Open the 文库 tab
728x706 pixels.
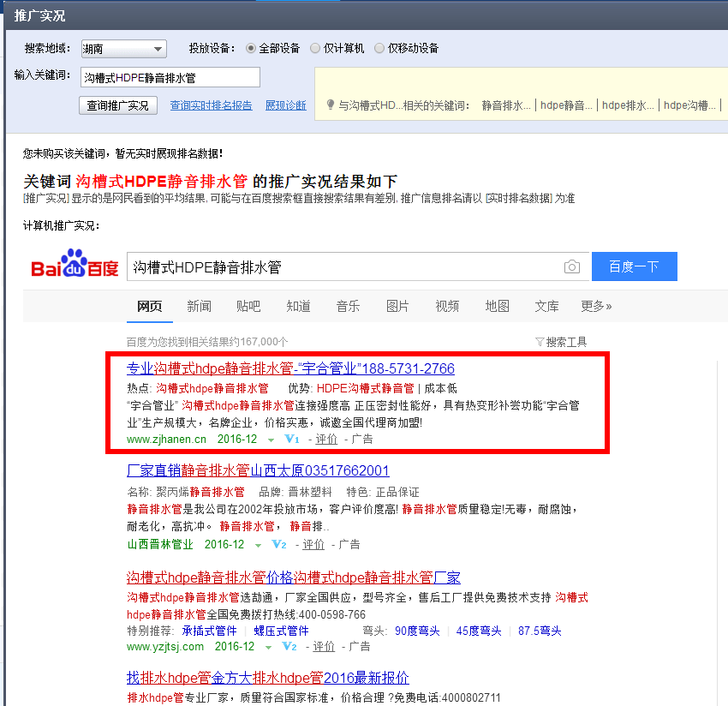point(547,306)
